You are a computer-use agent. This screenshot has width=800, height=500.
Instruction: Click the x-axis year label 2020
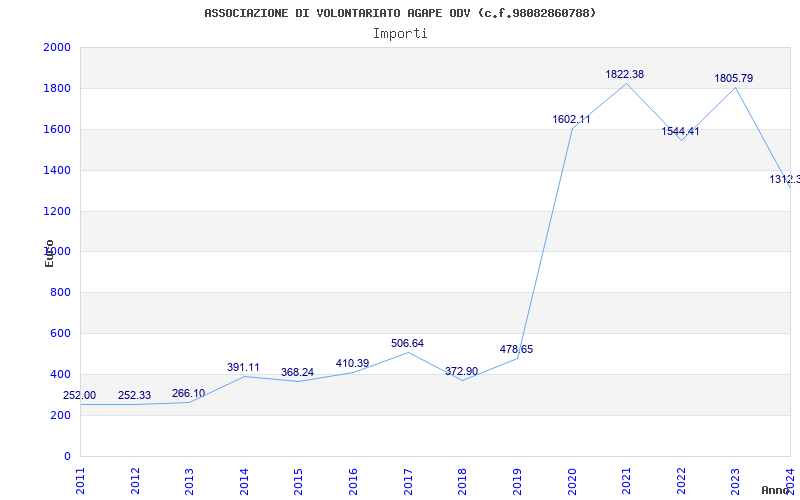click(x=571, y=482)
